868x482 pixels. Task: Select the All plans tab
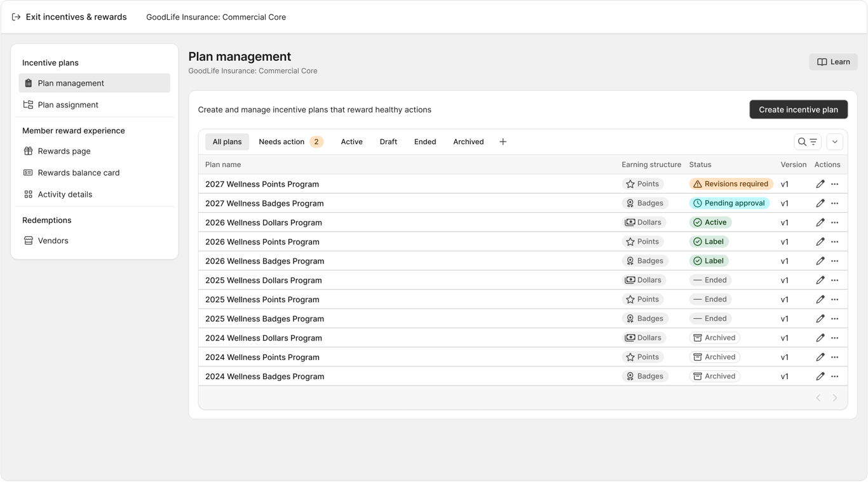click(227, 142)
